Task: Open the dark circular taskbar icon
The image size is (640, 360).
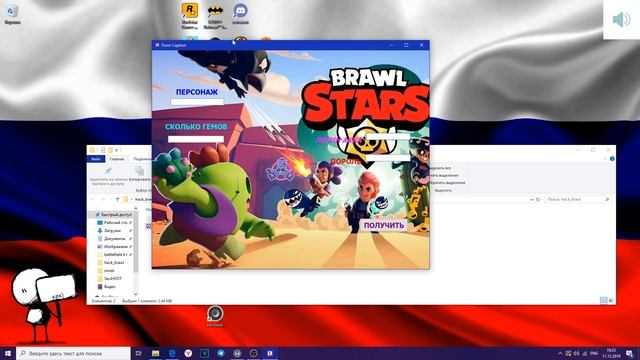Action: pos(253,353)
